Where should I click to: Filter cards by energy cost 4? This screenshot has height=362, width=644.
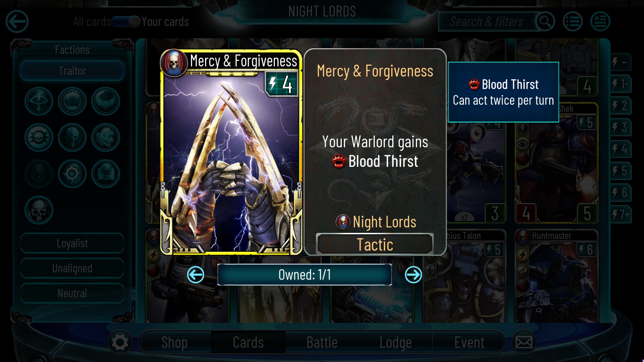(620, 149)
